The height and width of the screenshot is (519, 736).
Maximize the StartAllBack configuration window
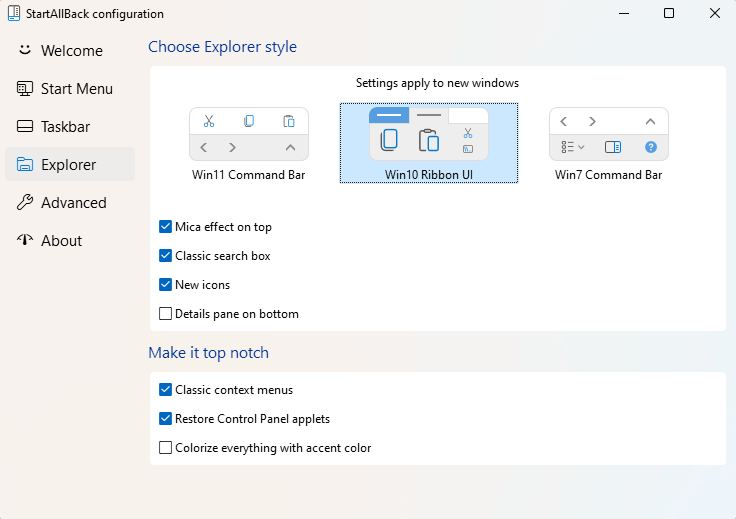pos(669,14)
